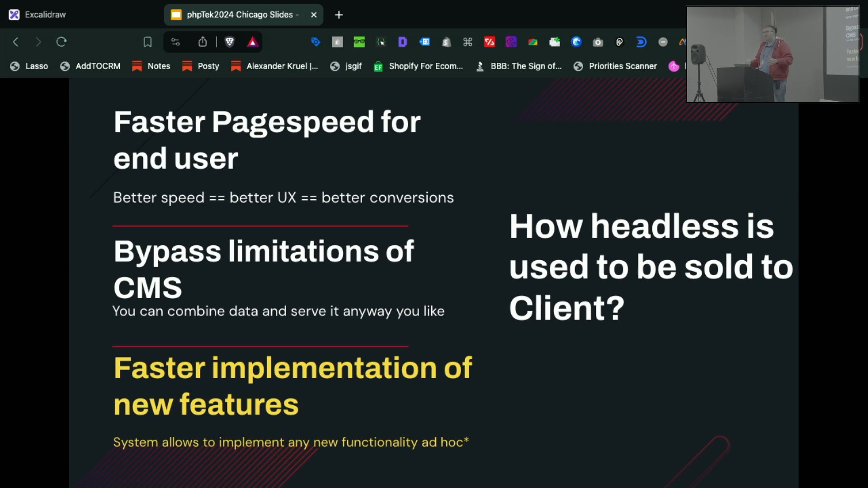Click the Brave Rewards triangle icon
Screen dimensions: 868x488
(x=253, y=42)
